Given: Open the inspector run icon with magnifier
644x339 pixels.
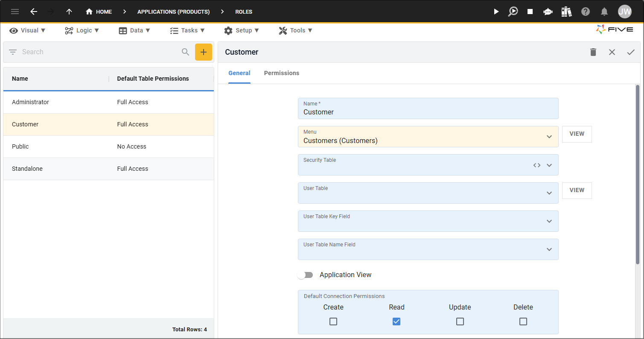Looking at the screenshot, I should point(513,12).
